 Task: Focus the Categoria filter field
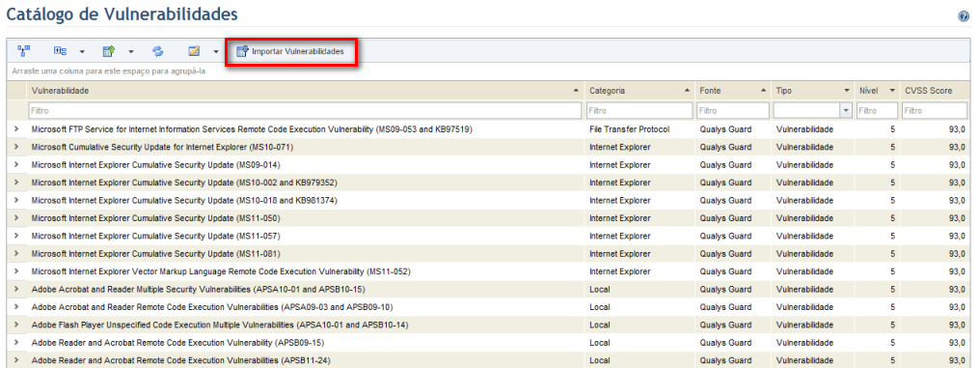click(x=640, y=110)
